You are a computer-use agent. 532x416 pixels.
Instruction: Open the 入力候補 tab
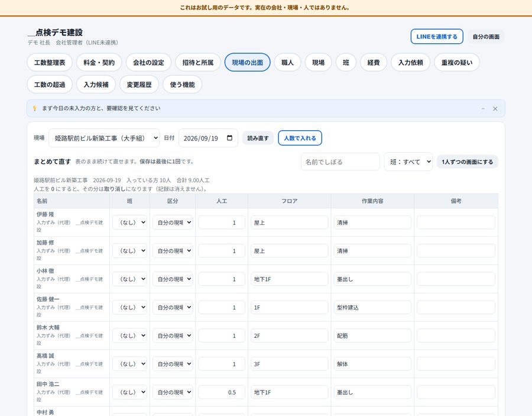click(x=96, y=85)
